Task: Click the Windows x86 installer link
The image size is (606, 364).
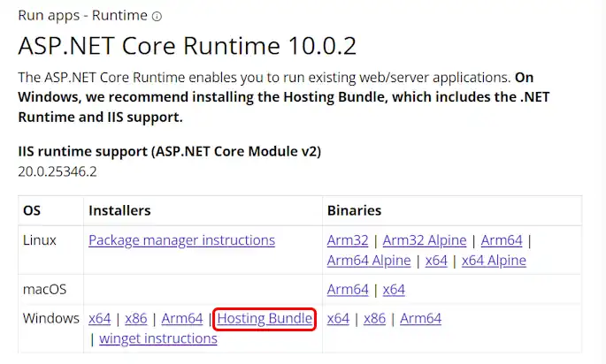Action: point(135,318)
